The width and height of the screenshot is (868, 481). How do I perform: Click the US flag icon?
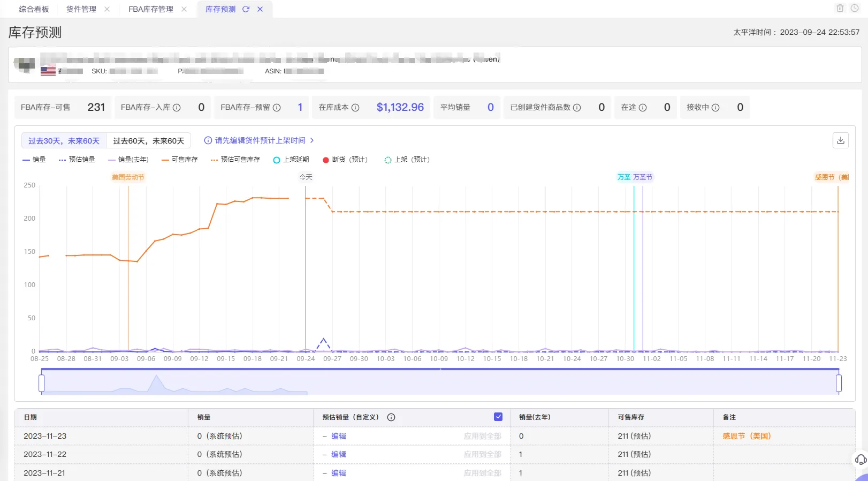[x=48, y=71]
